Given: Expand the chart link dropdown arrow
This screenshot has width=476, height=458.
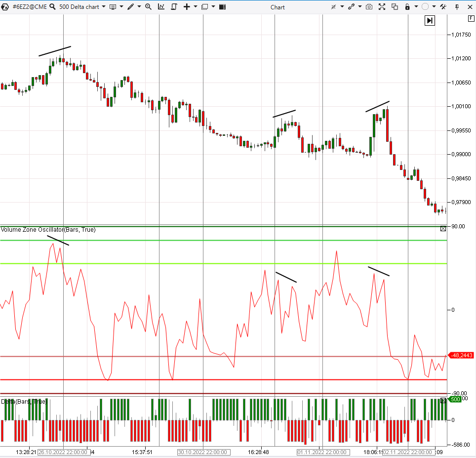Looking at the screenshot, I should (x=359, y=7).
